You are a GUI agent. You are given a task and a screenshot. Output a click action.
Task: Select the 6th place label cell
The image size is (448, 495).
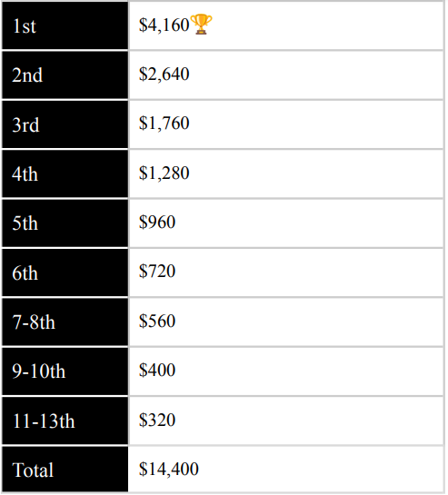pos(65,272)
